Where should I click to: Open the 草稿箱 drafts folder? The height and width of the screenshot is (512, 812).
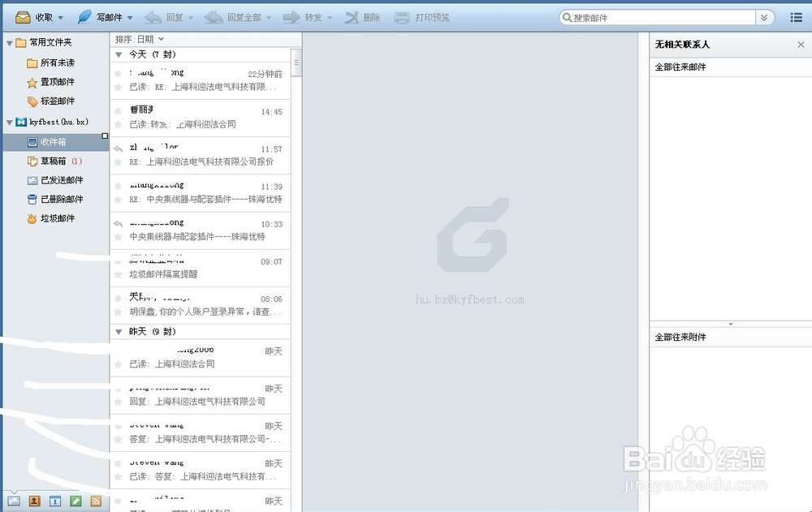(54, 161)
